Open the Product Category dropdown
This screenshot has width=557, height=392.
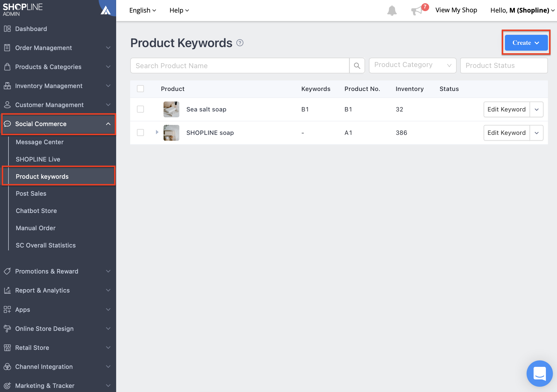pos(412,66)
